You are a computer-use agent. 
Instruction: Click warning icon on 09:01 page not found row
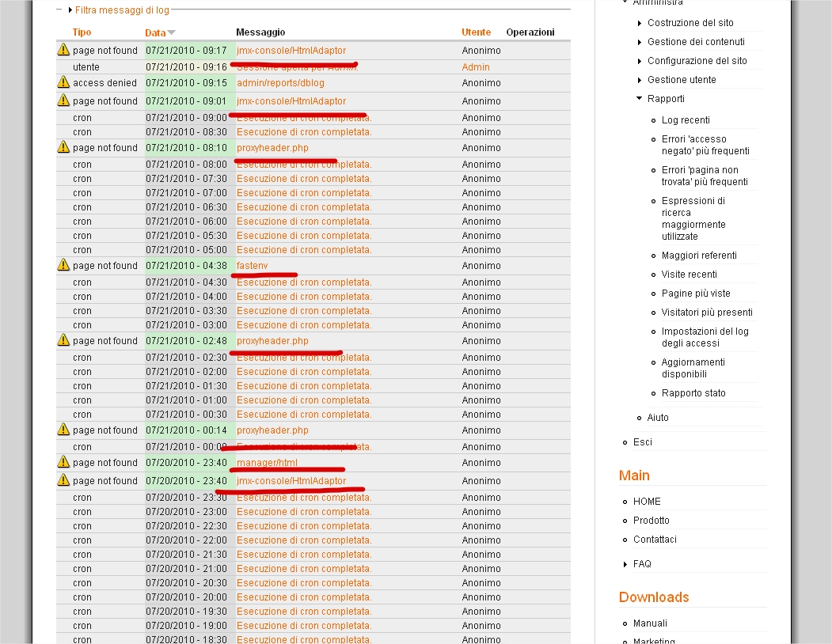pos(63,100)
